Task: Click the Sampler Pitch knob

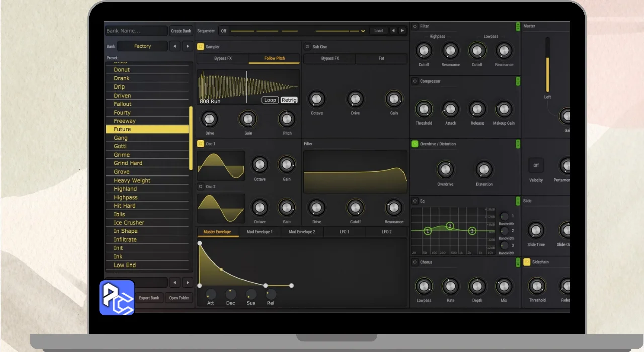Action: click(287, 119)
